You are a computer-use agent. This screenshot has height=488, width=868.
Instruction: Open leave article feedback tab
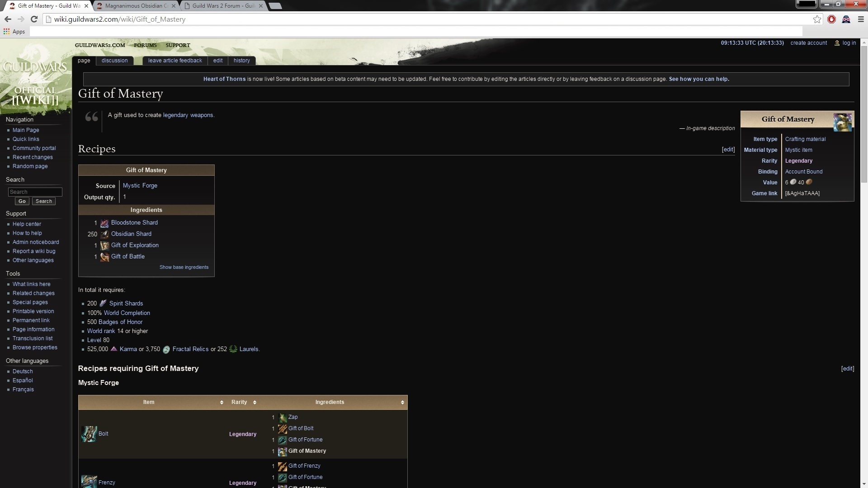[175, 61]
